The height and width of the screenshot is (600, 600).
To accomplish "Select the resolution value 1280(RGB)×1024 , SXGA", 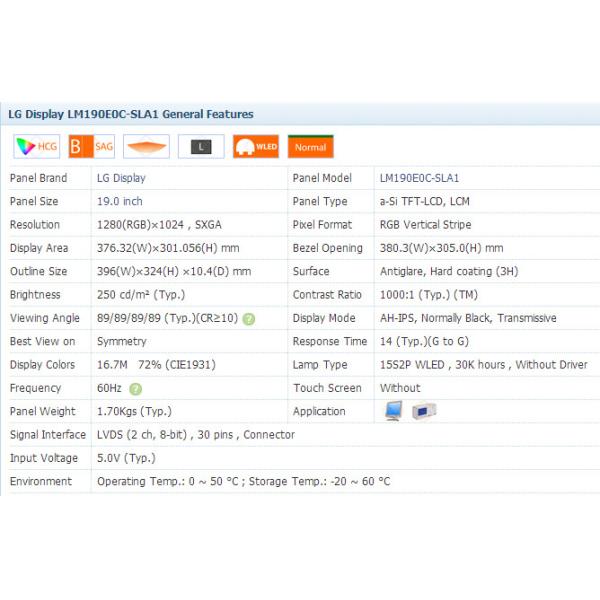I will (159, 225).
